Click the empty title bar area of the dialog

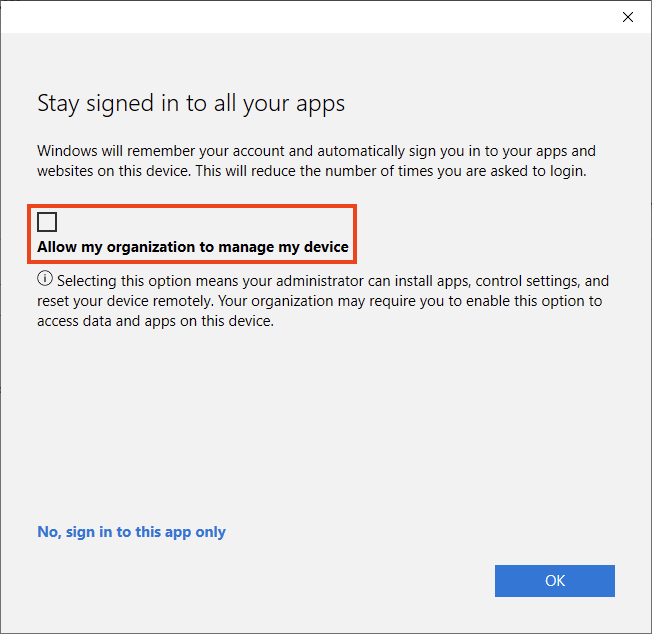(300, 17)
